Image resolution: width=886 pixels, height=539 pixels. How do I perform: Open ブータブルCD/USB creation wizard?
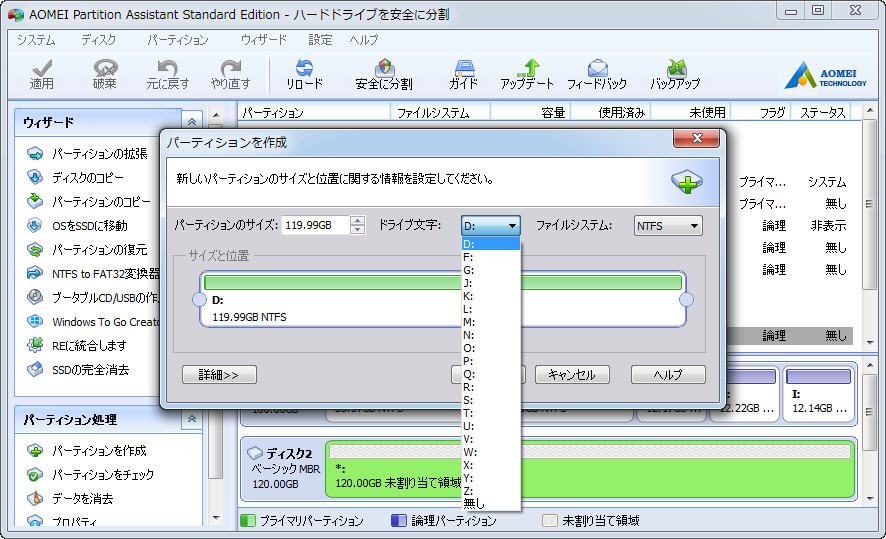tap(93, 298)
